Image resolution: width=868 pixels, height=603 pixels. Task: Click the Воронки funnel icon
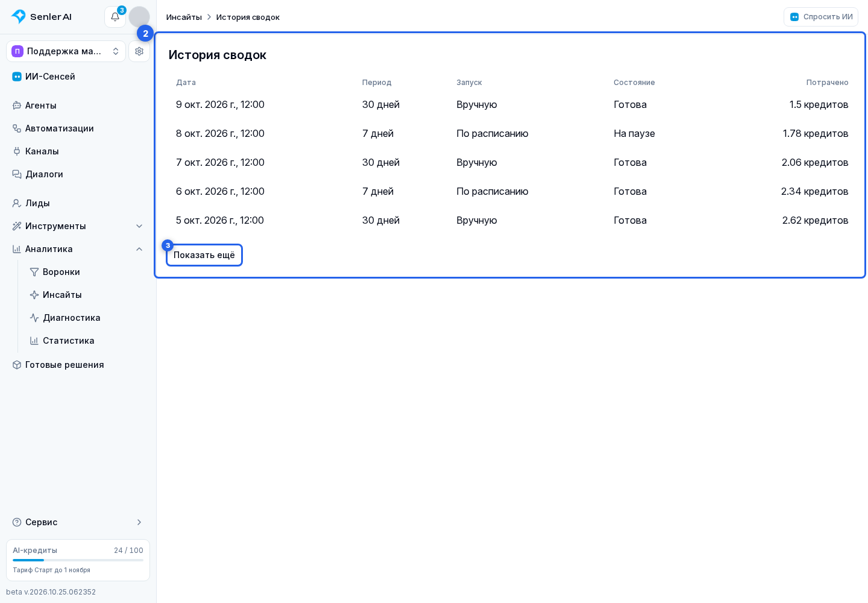tap(34, 272)
